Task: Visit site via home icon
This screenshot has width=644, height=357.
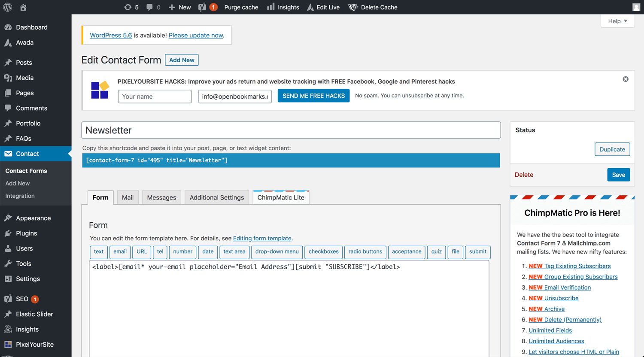Action: click(23, 7)
